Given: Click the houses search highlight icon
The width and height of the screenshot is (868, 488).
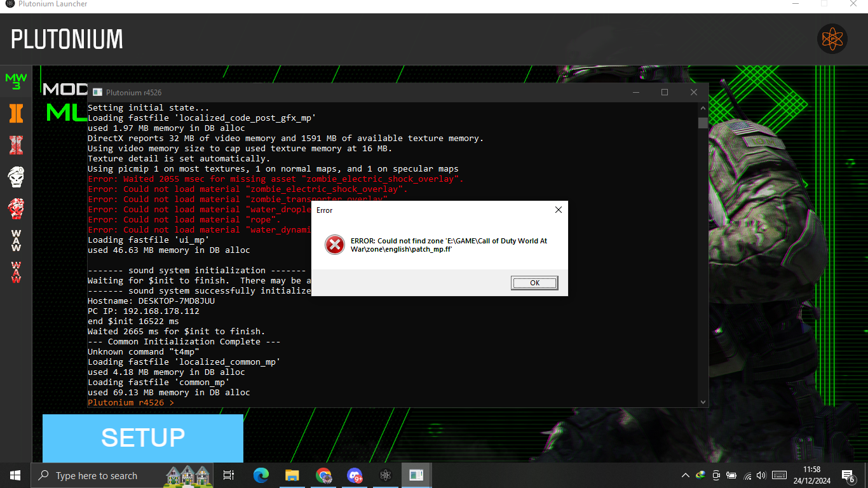Looking at the screenshot, I should click(x=187, y=475).
